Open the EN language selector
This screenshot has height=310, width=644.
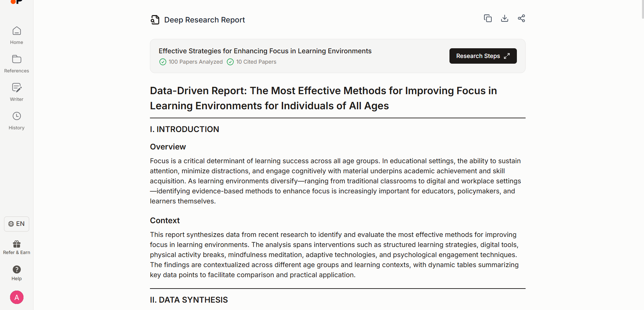(x=16, y=224)
